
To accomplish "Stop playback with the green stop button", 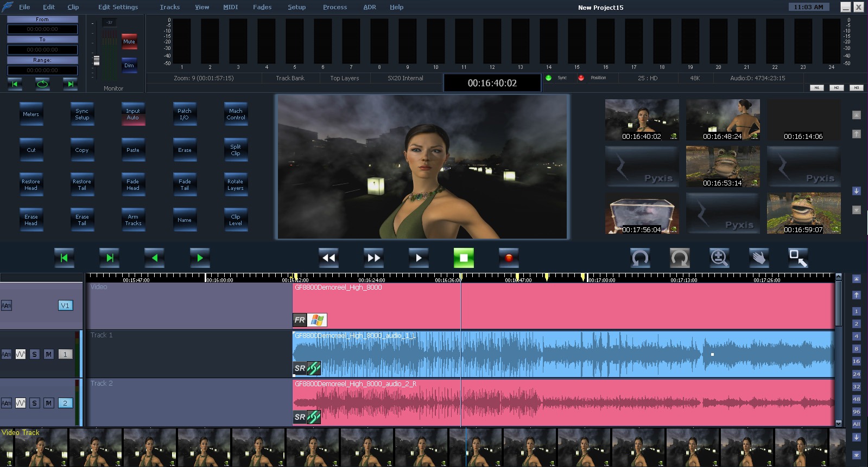I will 464,258.
